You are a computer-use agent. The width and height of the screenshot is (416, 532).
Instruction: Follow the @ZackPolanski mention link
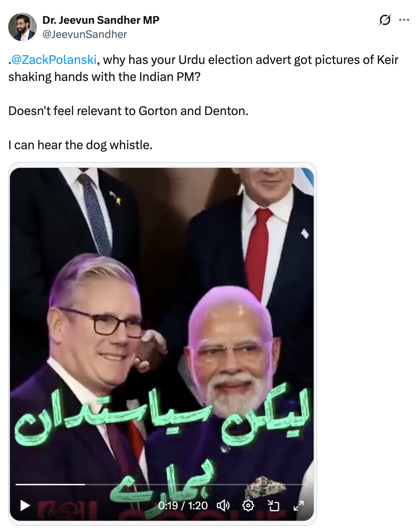54,60
